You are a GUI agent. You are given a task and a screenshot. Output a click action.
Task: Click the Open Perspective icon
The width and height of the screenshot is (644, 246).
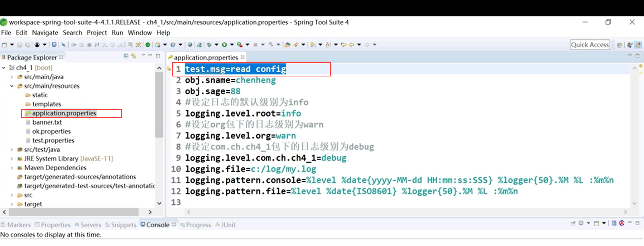[x=620, y=45]
